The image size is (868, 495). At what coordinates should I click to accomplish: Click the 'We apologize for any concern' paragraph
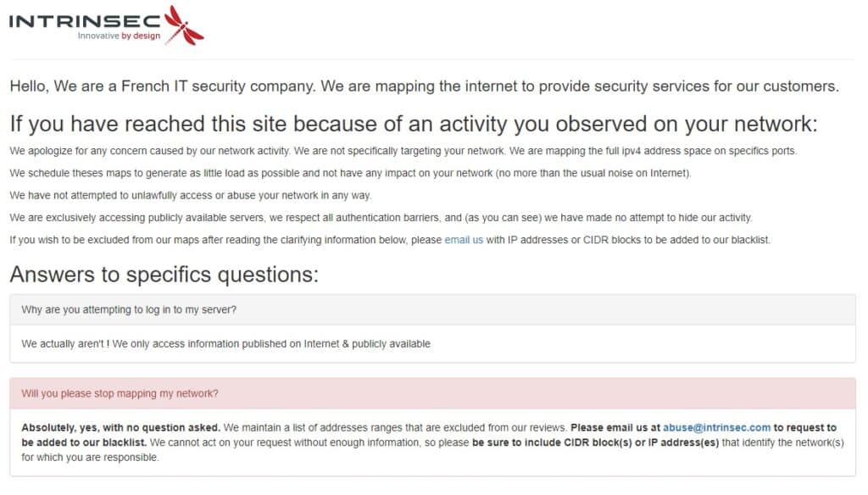click(x=403, y=151)
